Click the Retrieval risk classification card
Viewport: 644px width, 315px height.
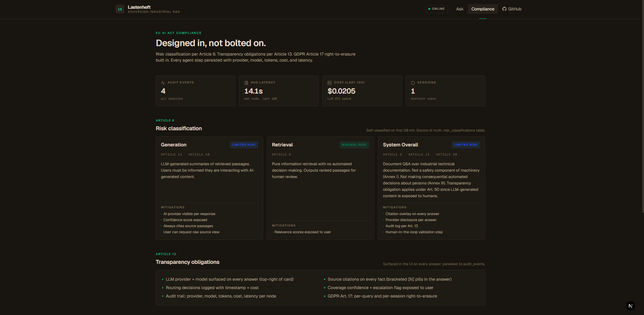click(x=320, y=188)
